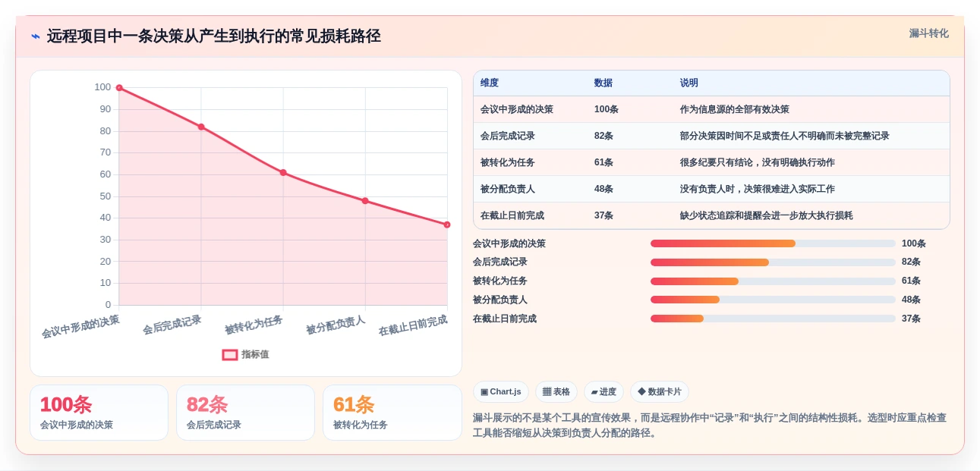Open the 100条 会议中形成的决策 stat card

pos(99,413)
